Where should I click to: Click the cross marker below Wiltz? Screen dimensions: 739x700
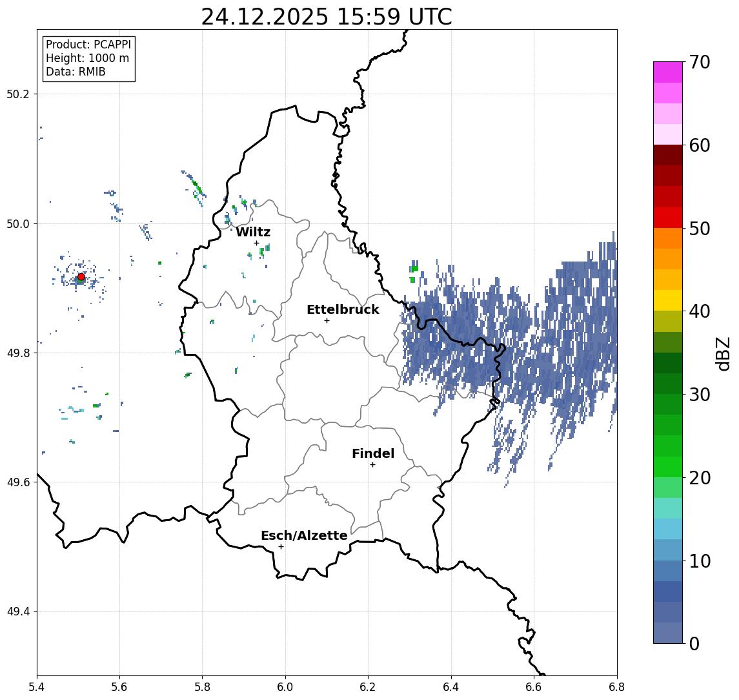pyautogui.click(x=256, y=243)
